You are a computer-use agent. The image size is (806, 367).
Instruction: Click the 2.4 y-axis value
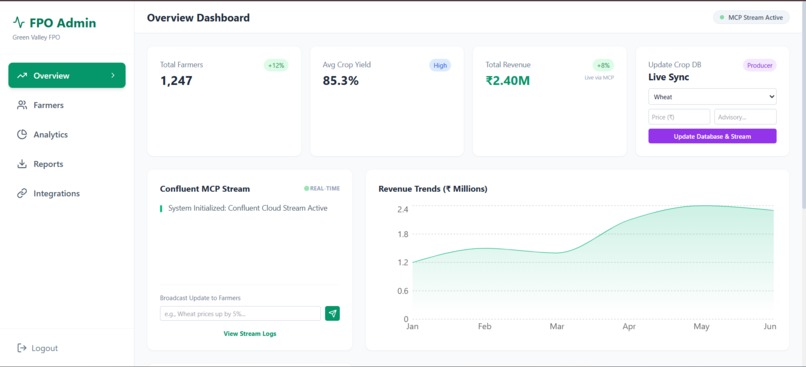click(402, 209)
